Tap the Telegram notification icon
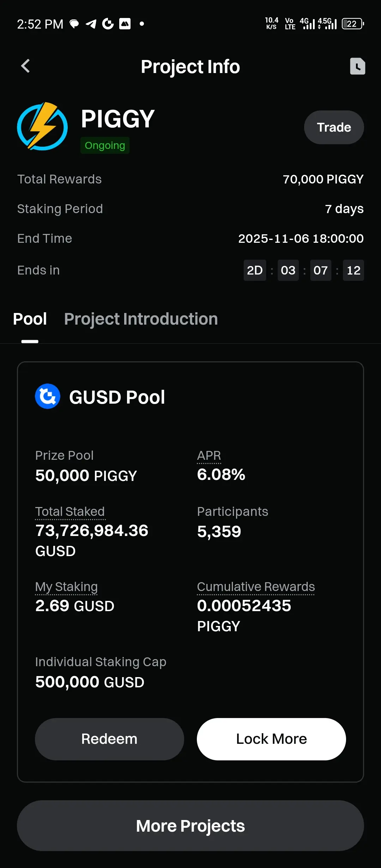The width and height of the screenshot is (381, 868). (91, 24)
